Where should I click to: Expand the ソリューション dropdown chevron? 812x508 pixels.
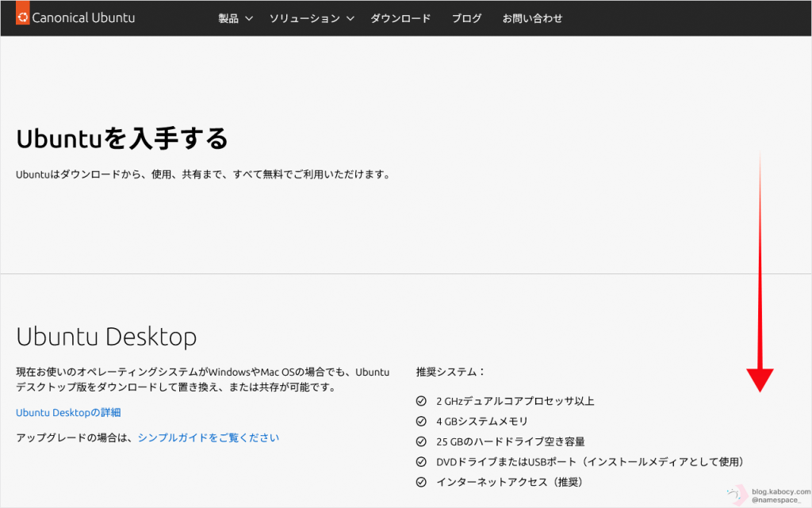coord(350,18)
